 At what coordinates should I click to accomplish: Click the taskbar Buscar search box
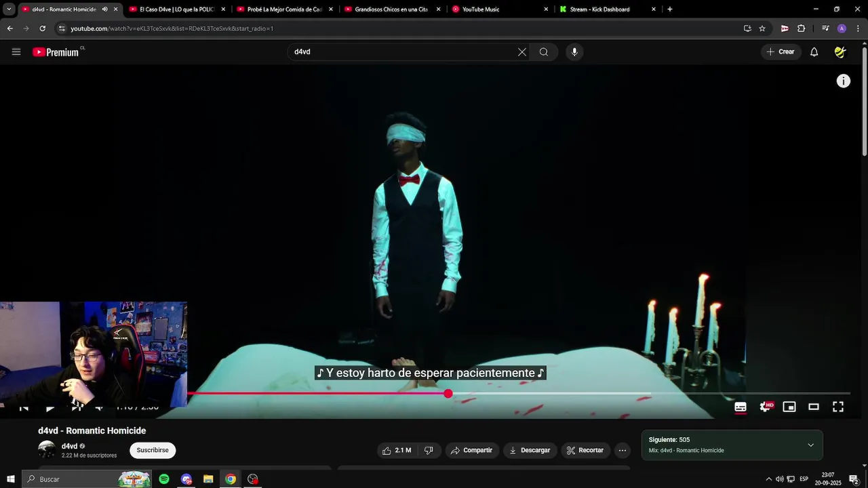coord(87,479)
